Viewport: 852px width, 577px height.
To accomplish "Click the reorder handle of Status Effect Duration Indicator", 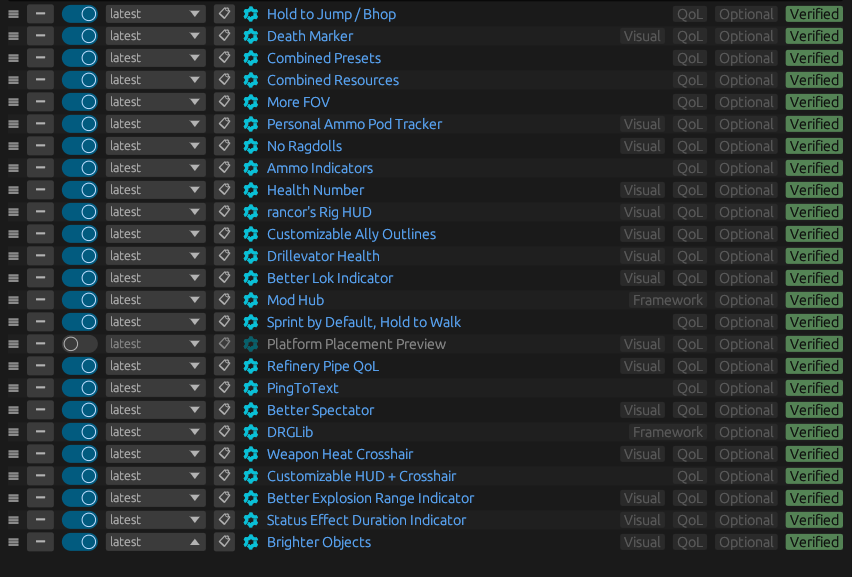I will (14, 520).
